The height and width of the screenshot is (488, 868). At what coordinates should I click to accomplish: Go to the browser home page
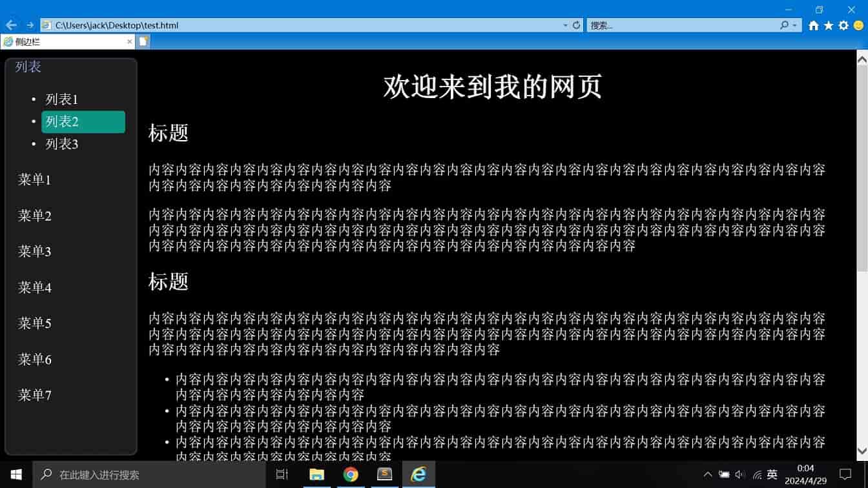click(x=814, y=26)
